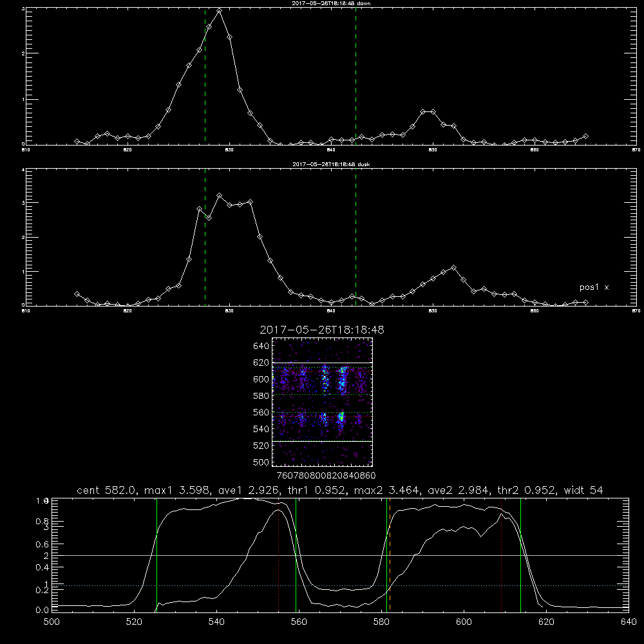Screen dimensions: 644x644
Task: Click x-axis label 600 of bottom plot
Action: point(464,622)
